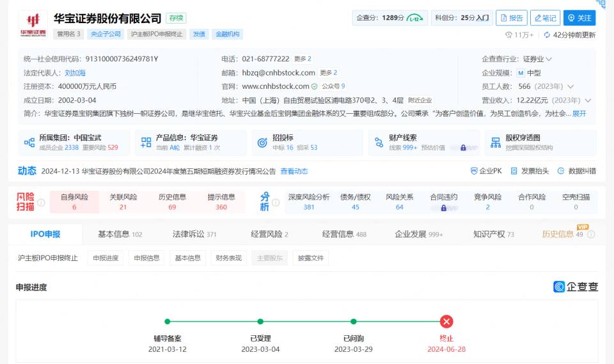Screen dimensions: 614x364
Task: Select 自身风险 6 risk tile
Action: pyautogui.click(x=74, y=202)
